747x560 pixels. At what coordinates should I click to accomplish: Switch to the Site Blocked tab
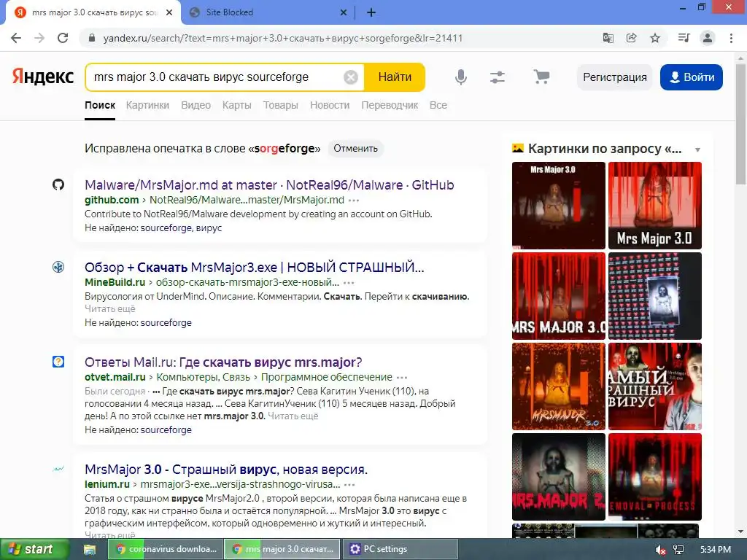(x=267, y=12)
